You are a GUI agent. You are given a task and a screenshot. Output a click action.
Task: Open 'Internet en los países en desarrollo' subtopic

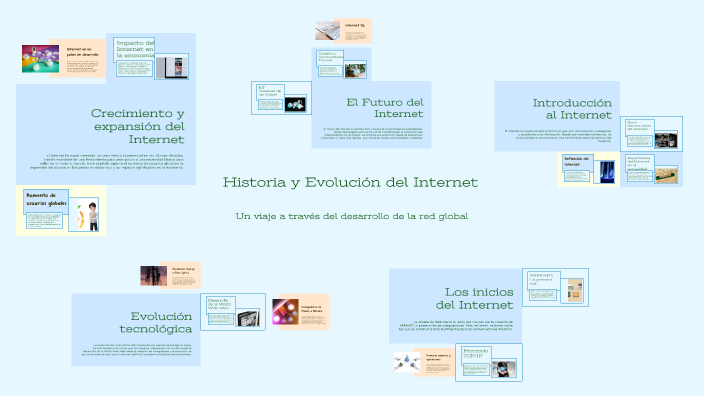[82, 52]
